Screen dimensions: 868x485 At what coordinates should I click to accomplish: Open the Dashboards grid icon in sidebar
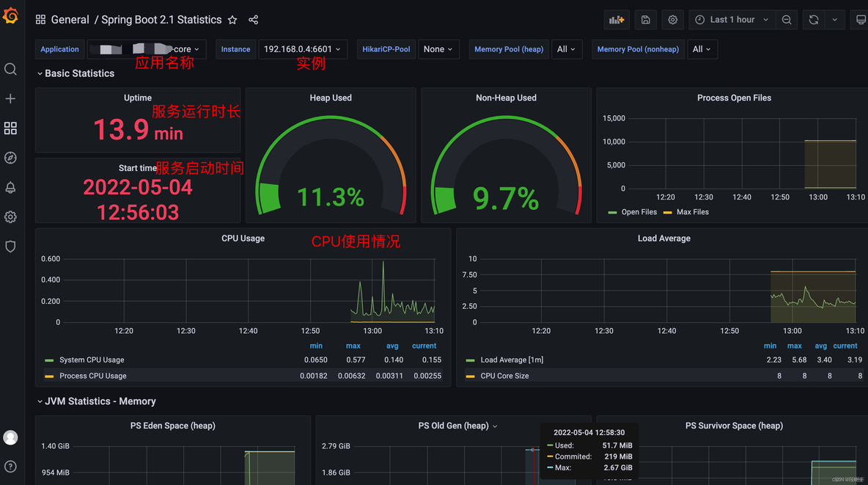10,128
